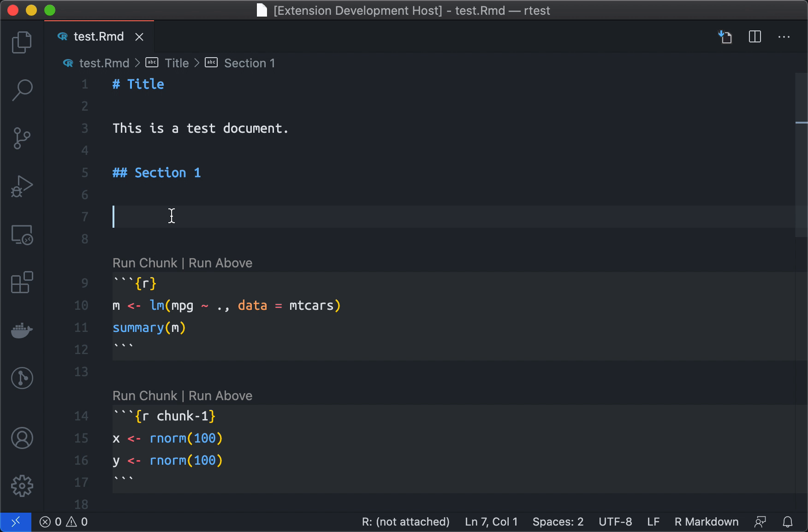Click the Section 1 breadcrumb item
This screenshot has width=808, height=532.
click(250, 63)
